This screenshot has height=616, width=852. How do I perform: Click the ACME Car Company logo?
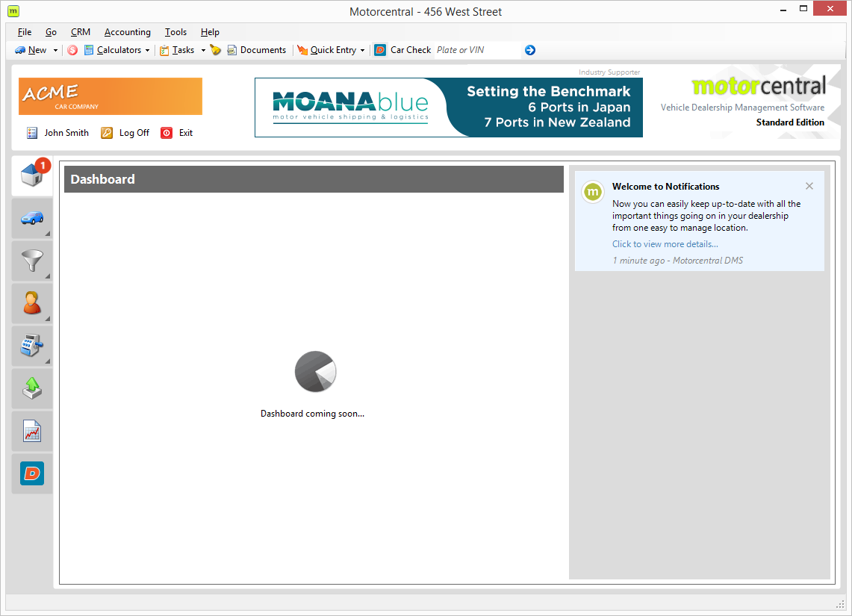111,96
